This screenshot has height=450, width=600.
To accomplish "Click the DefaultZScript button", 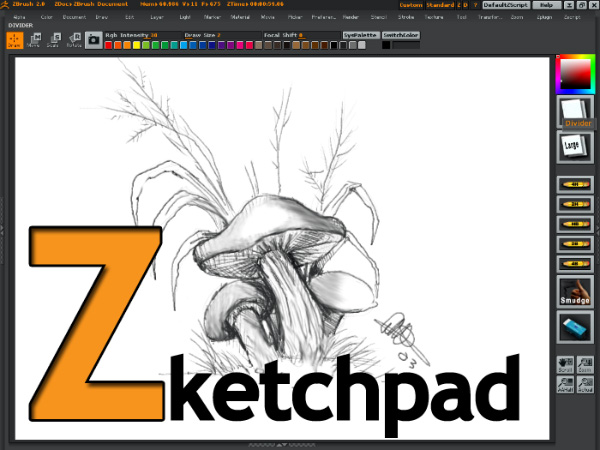I will (506, 5).
